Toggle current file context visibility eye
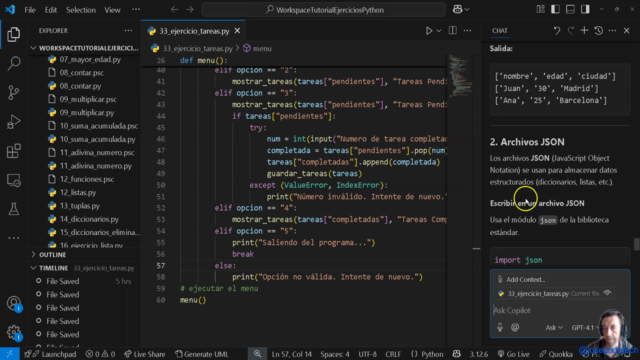Screen dimensions: 640x360 pyautogui.click(x=607, y=293)
